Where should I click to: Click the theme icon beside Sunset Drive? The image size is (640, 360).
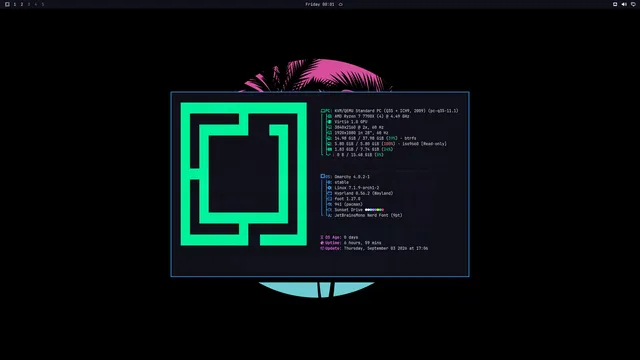pos(329,210)
